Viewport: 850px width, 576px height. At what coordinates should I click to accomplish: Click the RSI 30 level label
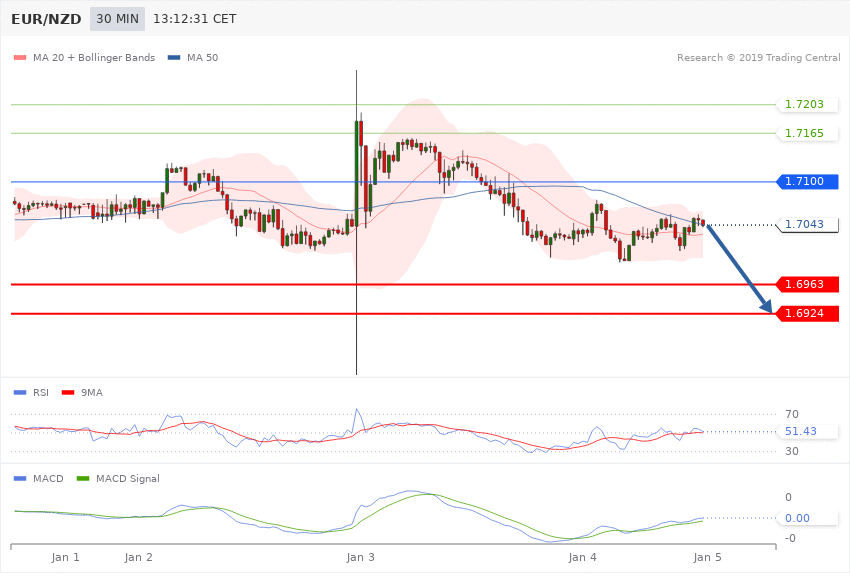pos(791,451)
